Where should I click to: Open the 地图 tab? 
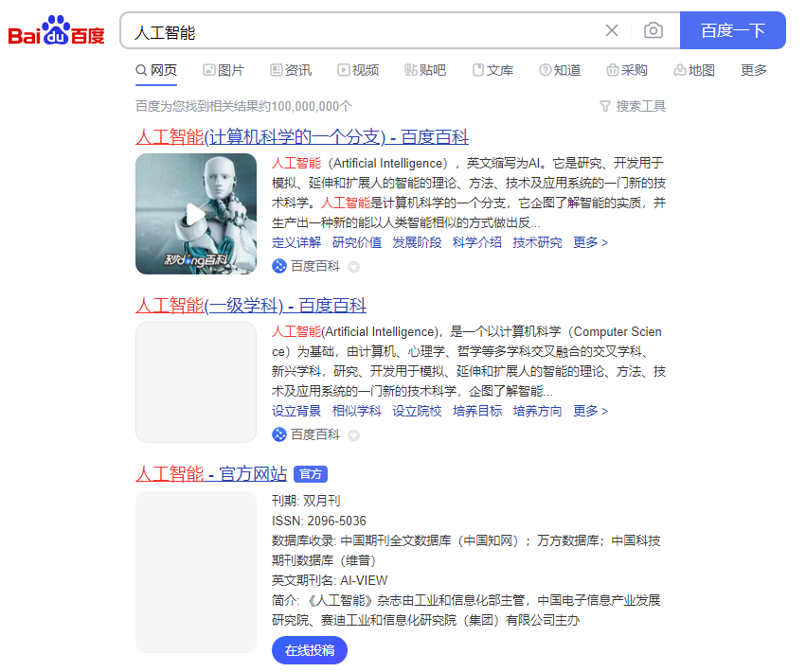click(694, 70)
